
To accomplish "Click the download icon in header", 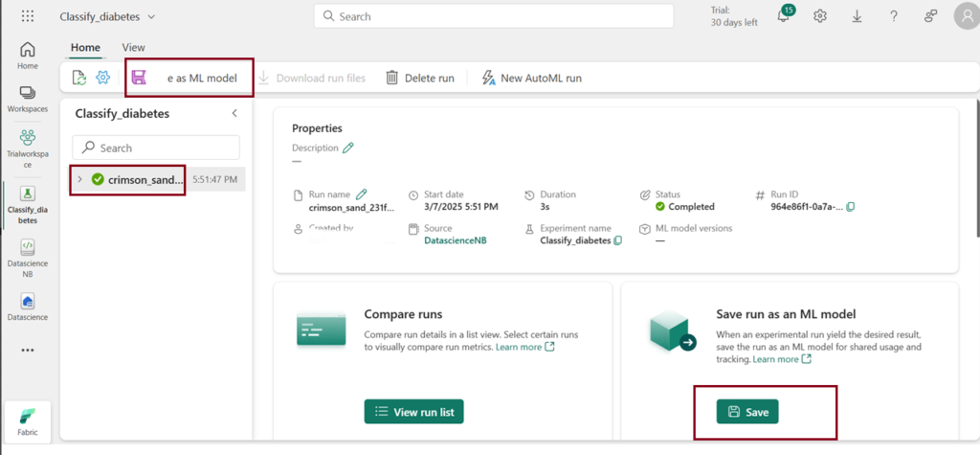I will [857, 16].
